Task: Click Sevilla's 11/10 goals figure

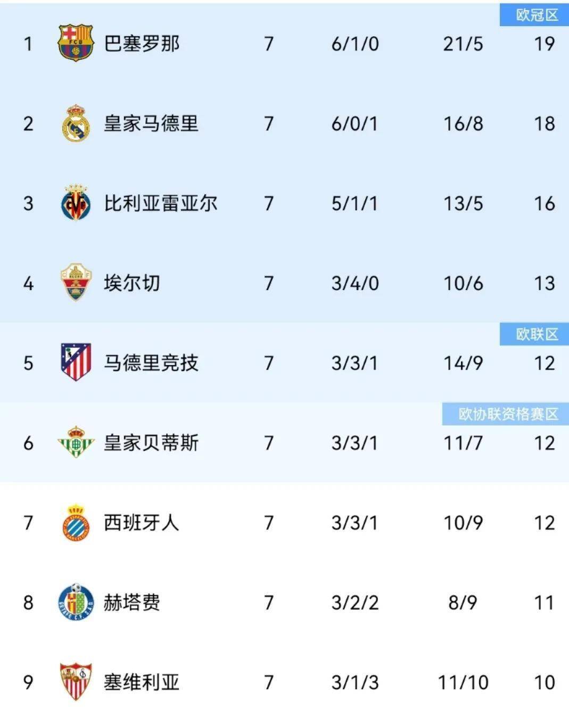Action: (x=463, y=682)
